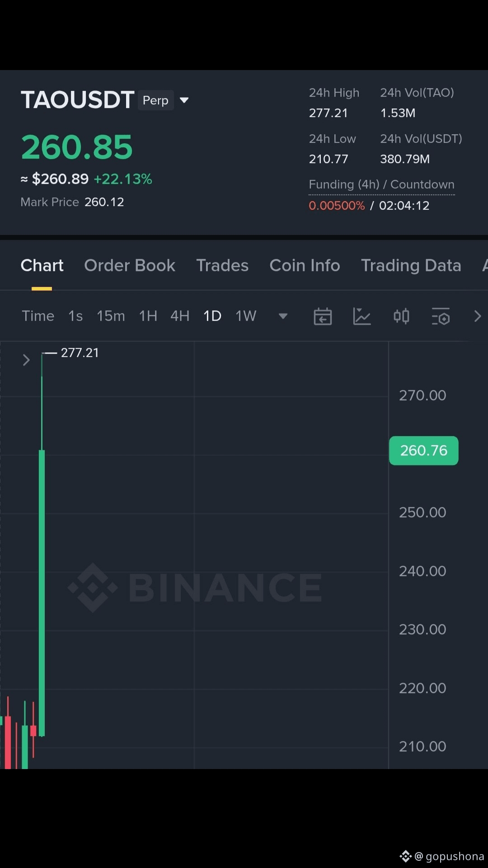
Task: Expand the TAOUSDT pair selector arrow
Action: [x=184, y=100]
